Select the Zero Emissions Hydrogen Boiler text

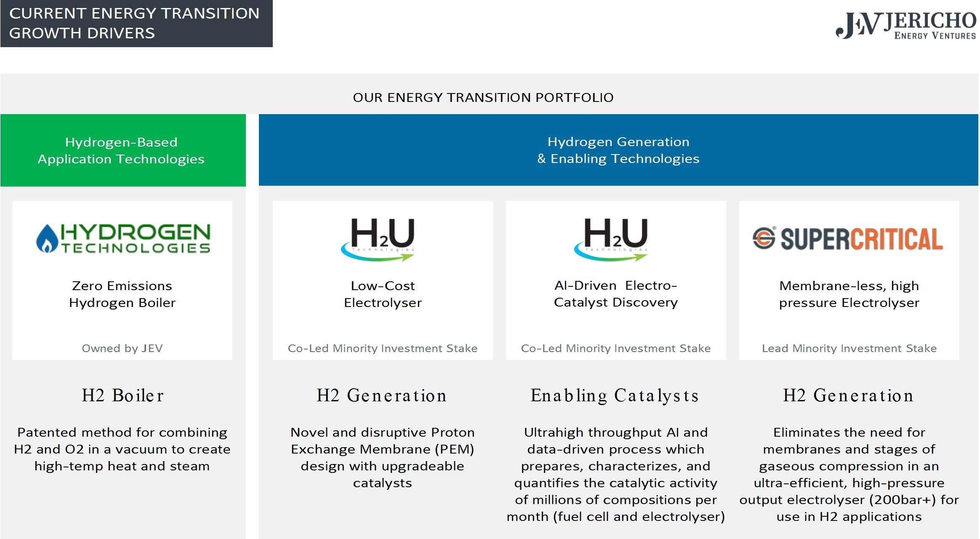click(122, 294)
